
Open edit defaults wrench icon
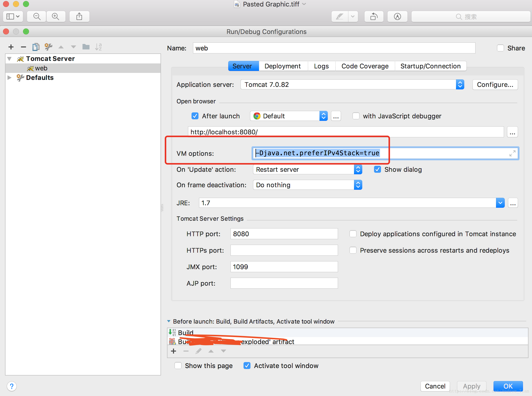(48, 47)
